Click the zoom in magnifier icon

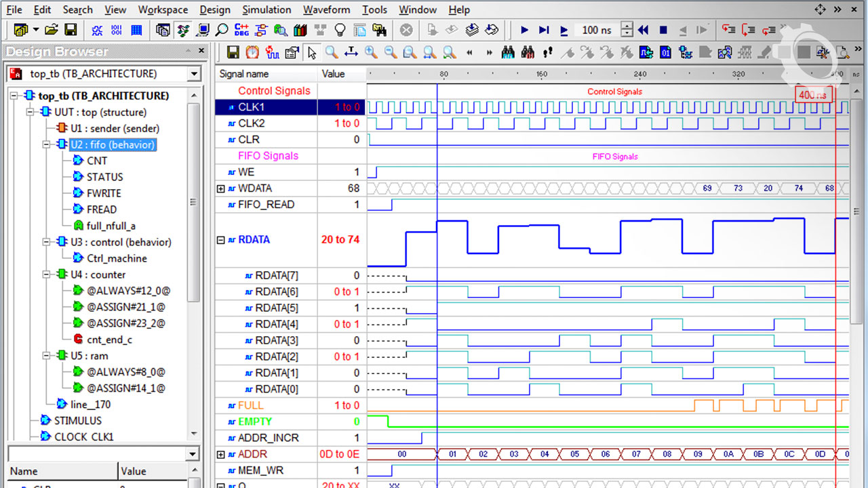click(x=370, y=52)
